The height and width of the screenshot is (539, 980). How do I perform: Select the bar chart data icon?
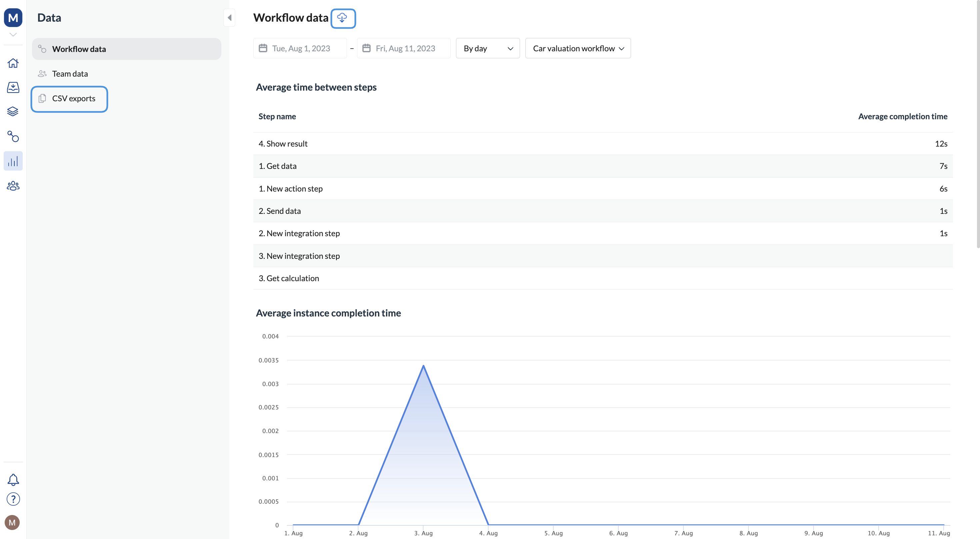[13, 161]
